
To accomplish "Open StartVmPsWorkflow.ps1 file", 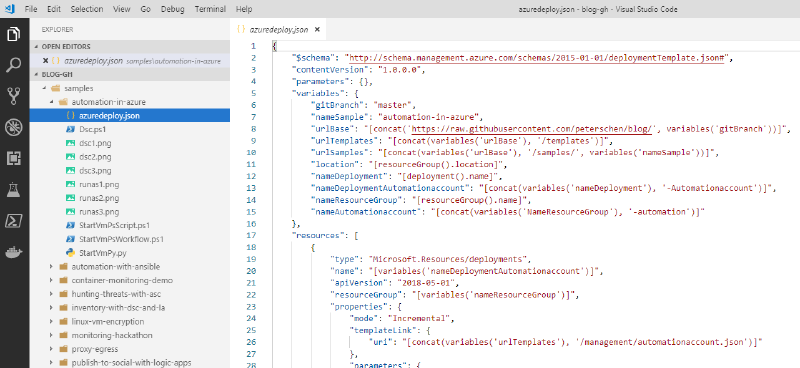I will point(130,239).
